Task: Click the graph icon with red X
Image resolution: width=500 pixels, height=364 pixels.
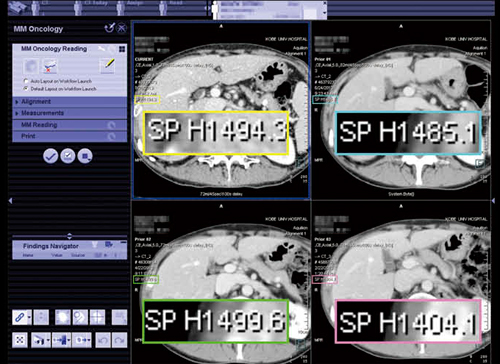Action: 50,66
